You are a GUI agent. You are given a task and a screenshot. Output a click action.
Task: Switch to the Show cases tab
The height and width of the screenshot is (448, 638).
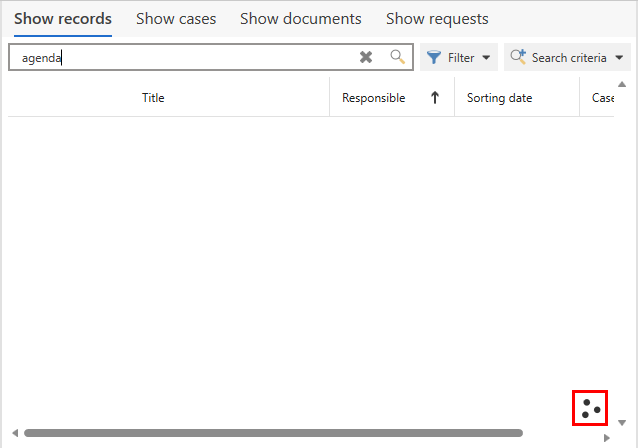click(x=176, y=19)
